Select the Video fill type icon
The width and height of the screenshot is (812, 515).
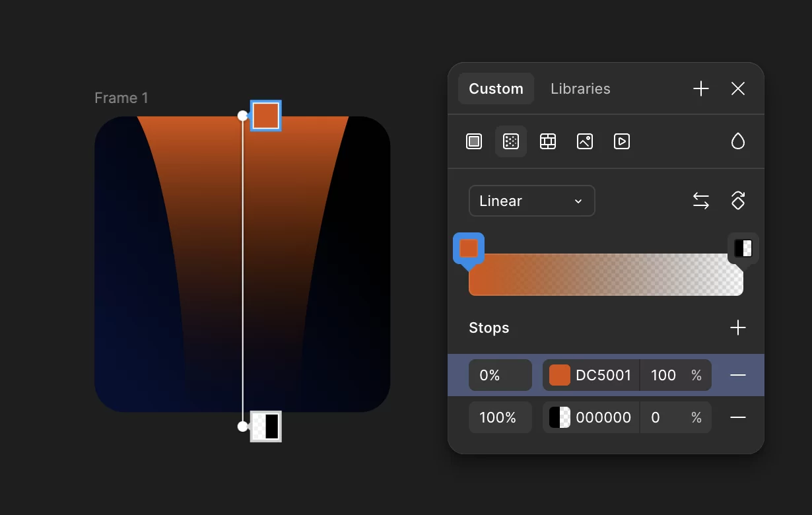[622, 141]
